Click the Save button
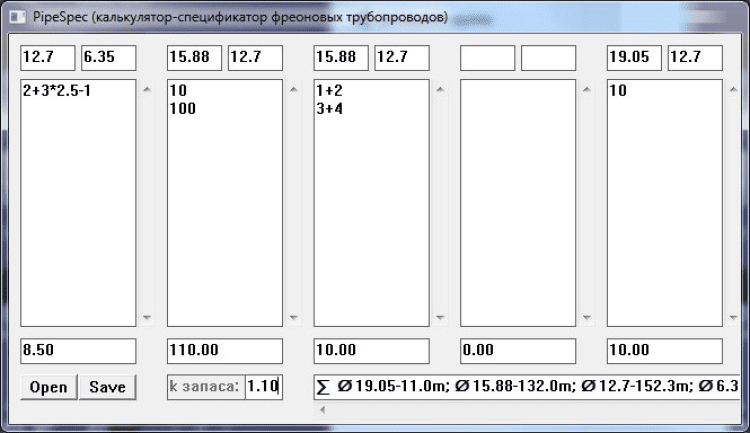This screenshot has width=750, height=433. pyautogui.click(x=108, y=387)
